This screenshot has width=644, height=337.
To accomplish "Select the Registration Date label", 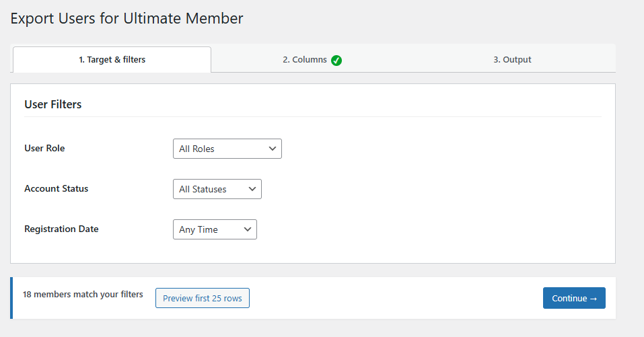I will point(61,229).
